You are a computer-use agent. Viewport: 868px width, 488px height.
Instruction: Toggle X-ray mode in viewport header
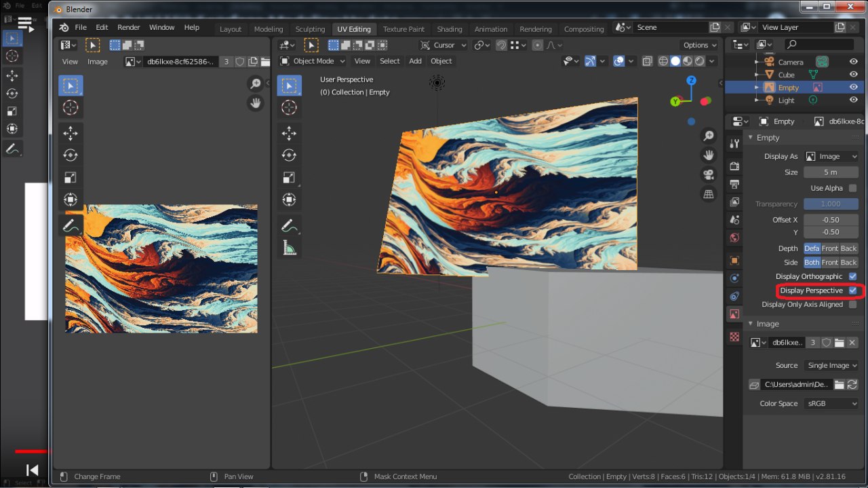(x=648, y=61)
